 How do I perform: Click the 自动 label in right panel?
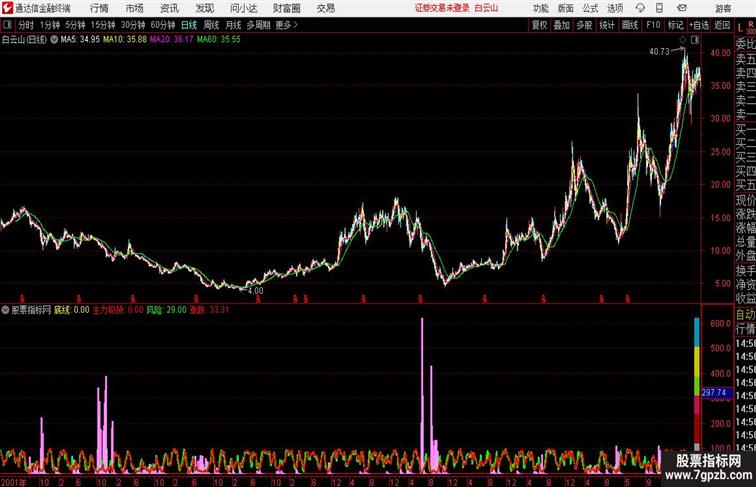pos(746,315)
